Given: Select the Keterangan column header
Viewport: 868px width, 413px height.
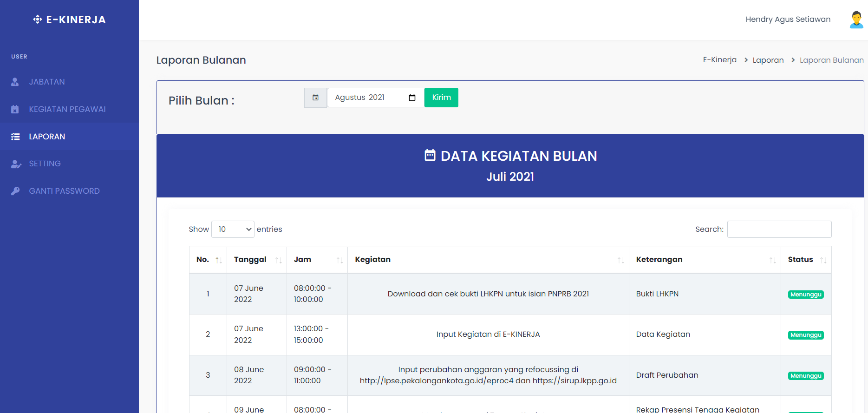Looking at the screenshot, I should [x=705, y=260].
